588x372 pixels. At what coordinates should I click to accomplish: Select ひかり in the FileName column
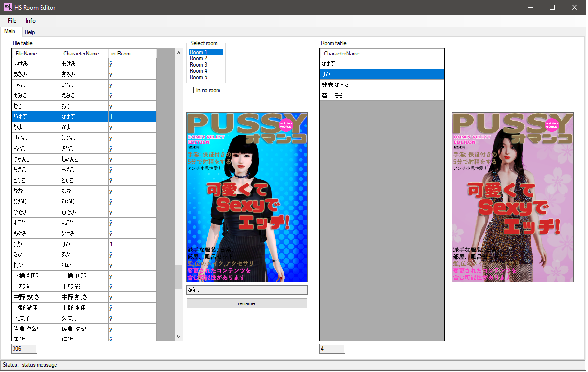(x=36, y=202)
